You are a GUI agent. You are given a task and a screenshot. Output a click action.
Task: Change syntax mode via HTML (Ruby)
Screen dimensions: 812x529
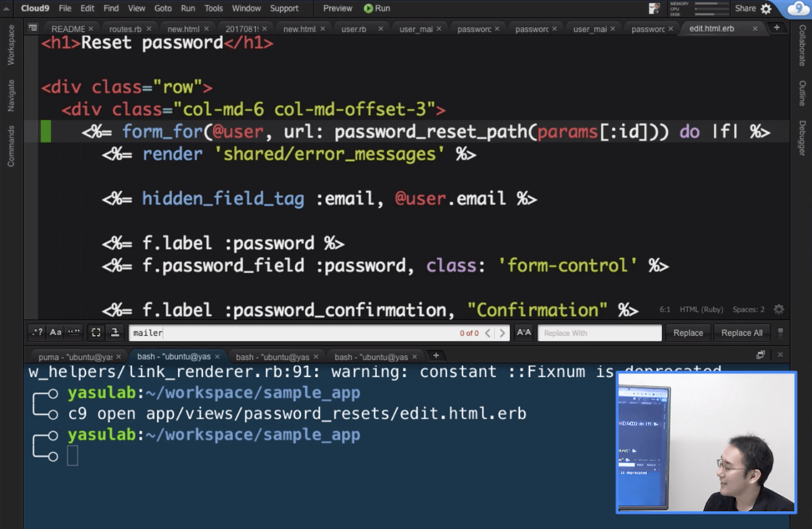coord(701,310)
